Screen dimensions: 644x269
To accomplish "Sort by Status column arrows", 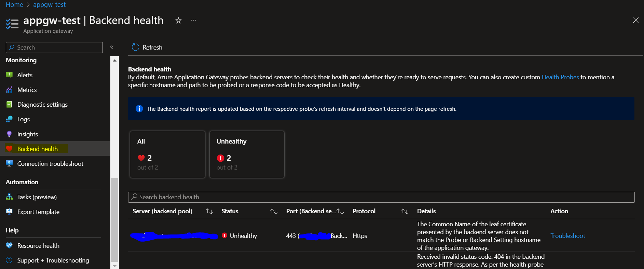I will pos(274,211).
